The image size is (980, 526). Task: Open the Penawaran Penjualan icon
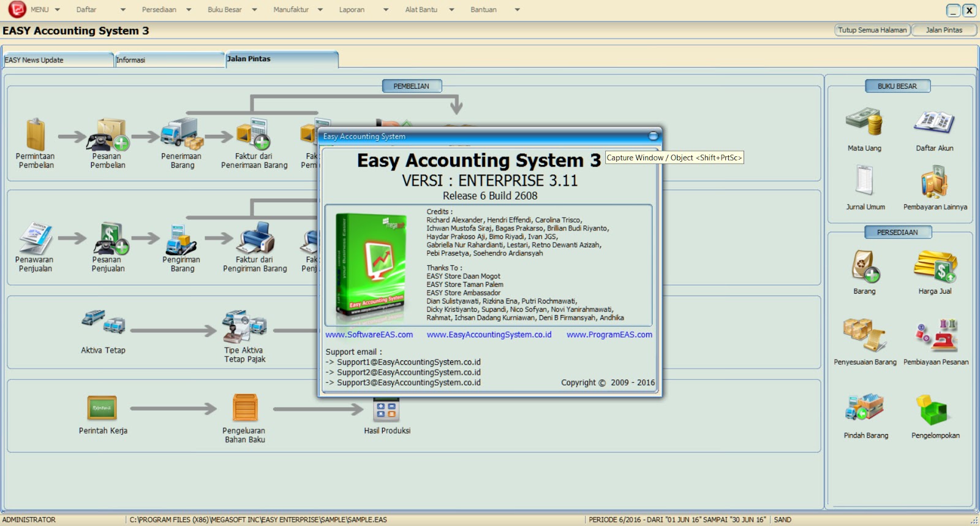(x=36, y=238)
